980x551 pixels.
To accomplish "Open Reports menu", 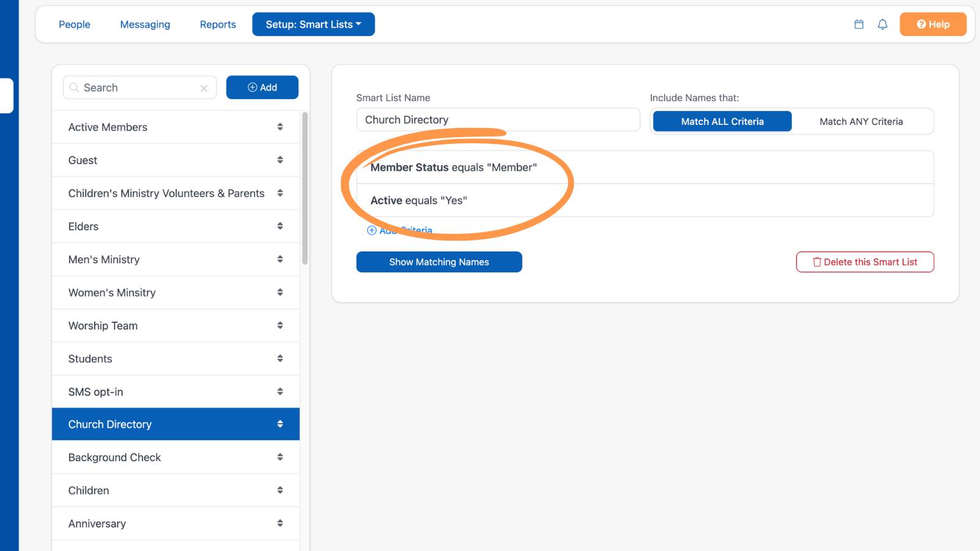I will pos(218,24).
